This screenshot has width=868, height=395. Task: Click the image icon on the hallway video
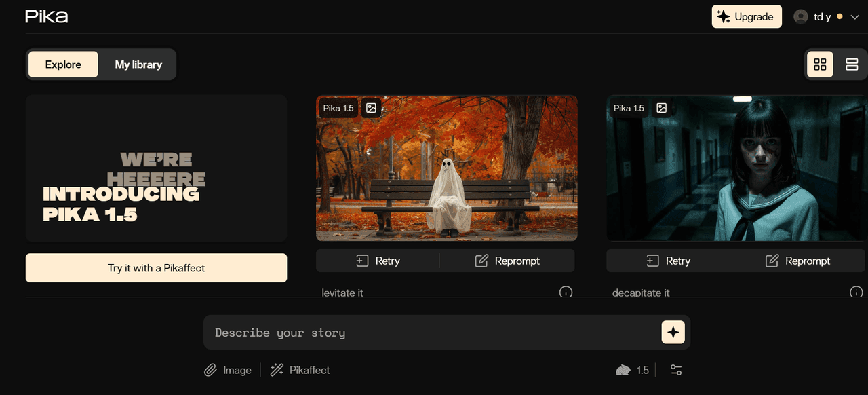(x=662, y=108)
